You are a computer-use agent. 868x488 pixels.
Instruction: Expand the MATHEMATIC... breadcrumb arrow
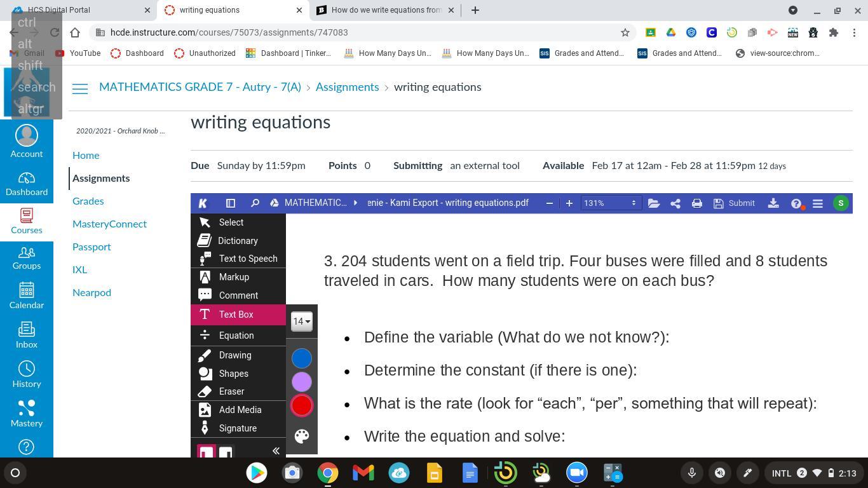tap(356, 203)
